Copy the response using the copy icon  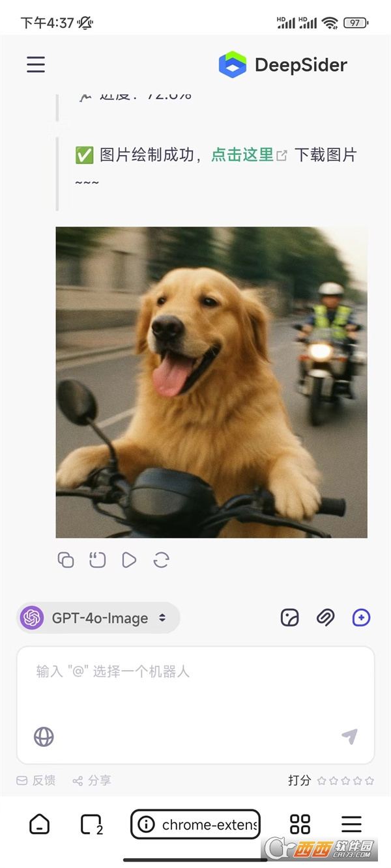point(66,560)
